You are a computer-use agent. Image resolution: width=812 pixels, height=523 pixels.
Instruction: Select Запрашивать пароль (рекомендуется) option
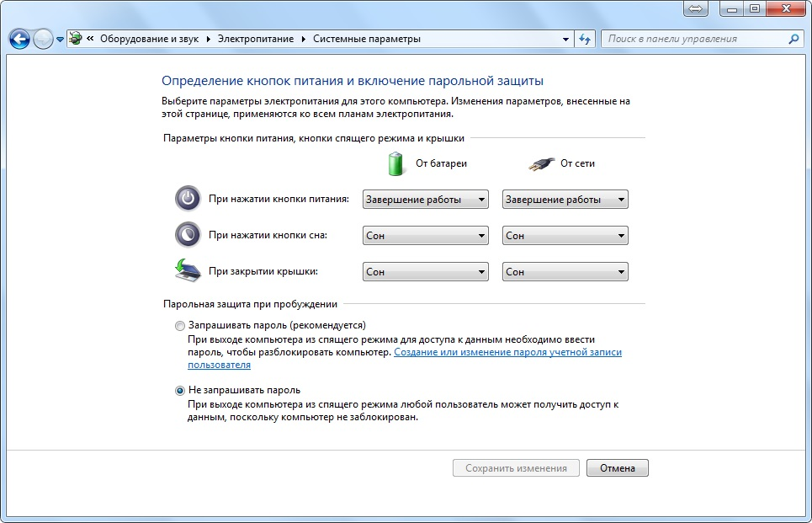180,326
